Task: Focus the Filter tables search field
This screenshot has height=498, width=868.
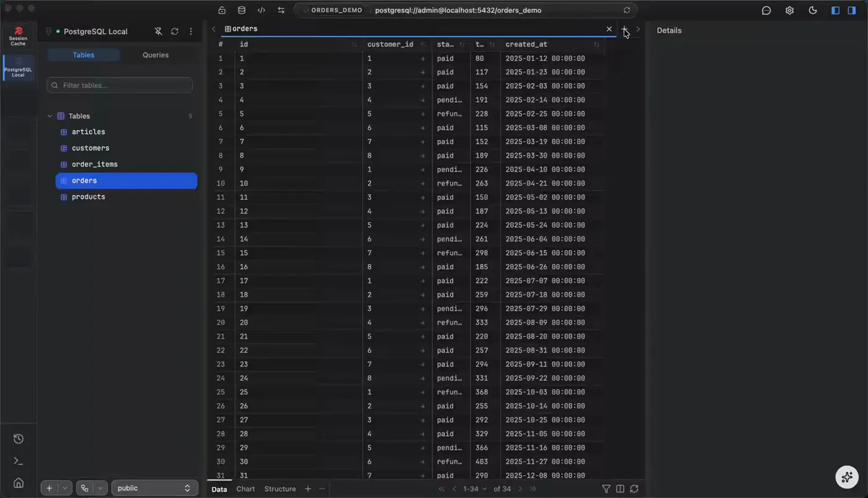Action: pos(120,85)
